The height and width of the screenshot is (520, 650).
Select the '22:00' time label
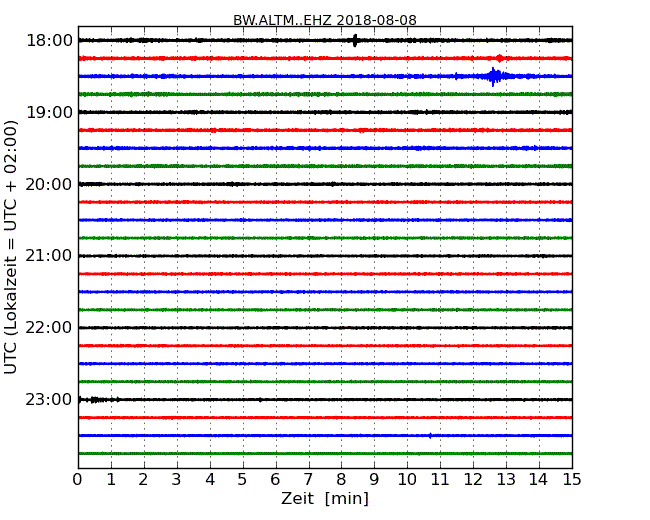coord(49,328)
